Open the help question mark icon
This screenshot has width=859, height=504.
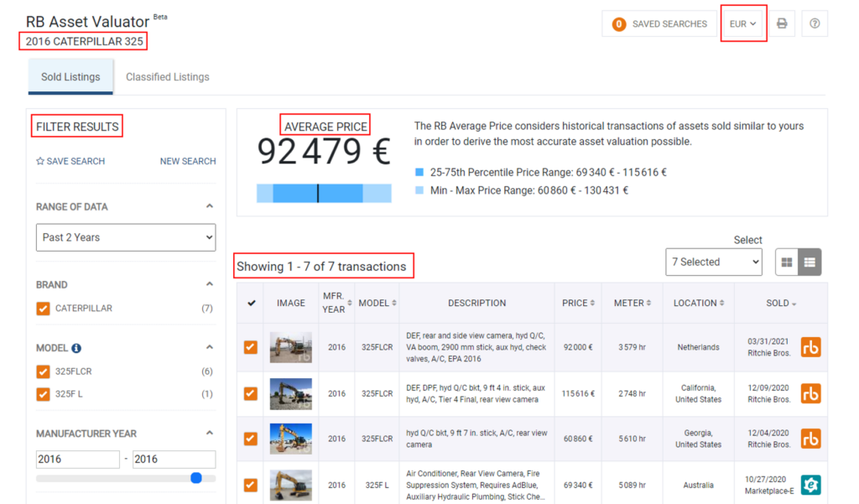coord(815,23)
